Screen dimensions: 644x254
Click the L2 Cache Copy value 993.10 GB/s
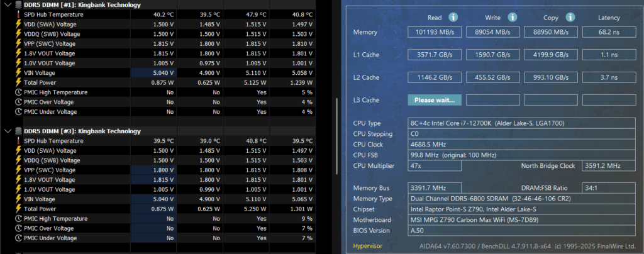pos(551,77)
